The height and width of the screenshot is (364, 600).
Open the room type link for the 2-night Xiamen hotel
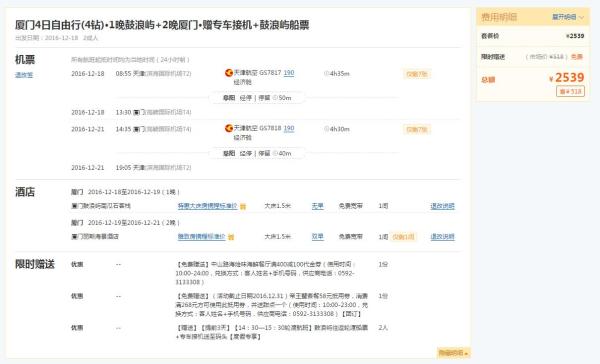[202, 237]
